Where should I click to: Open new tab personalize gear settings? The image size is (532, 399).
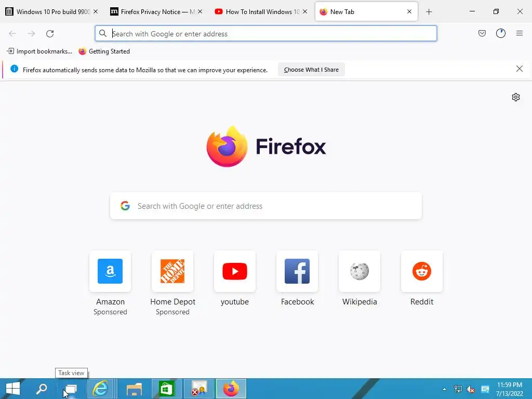516,97
